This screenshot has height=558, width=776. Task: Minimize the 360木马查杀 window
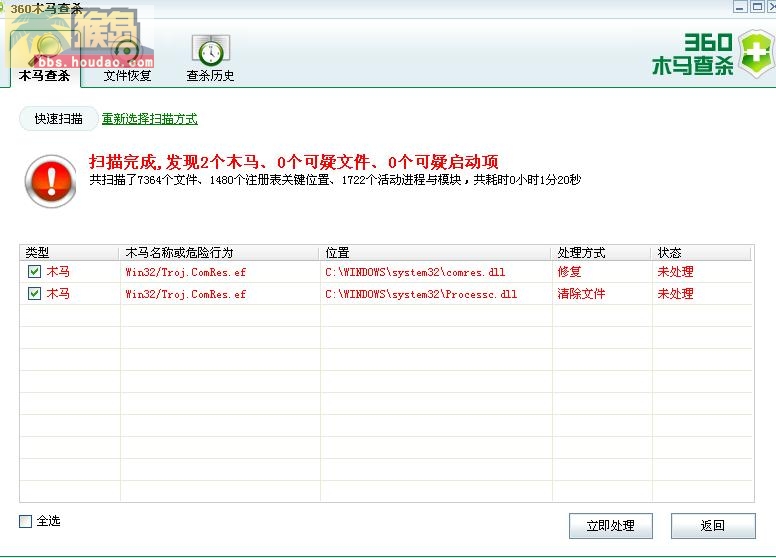pos(740,6)
